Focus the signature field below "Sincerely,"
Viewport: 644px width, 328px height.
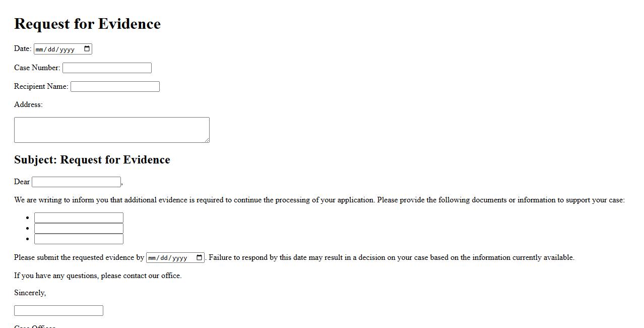(x=58, y=311)
